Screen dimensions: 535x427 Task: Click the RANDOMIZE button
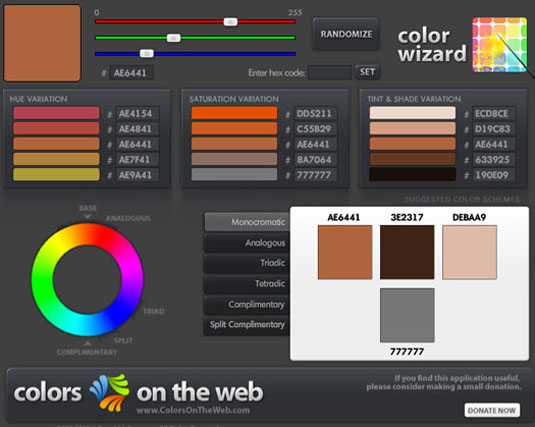[346, 34]
